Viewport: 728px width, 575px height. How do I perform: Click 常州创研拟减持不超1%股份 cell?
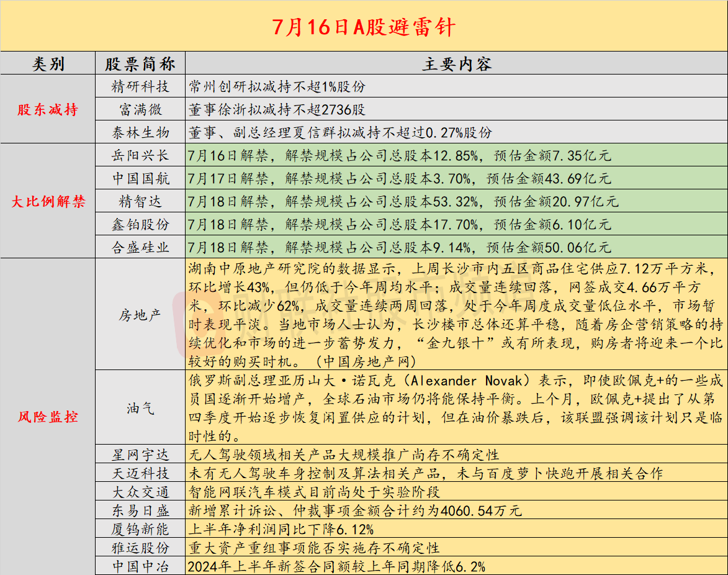coord(456,86)
